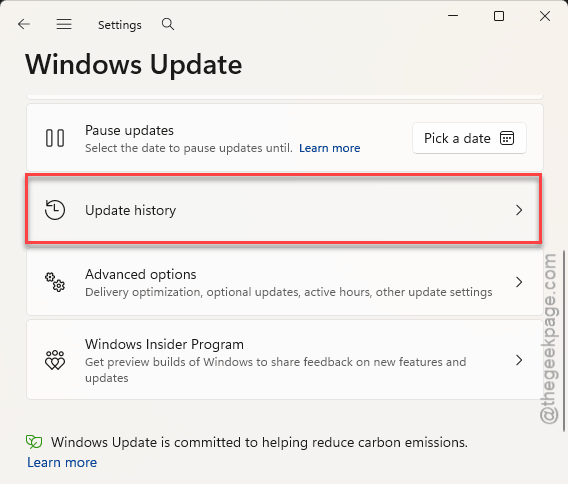
Task: Click the Settings title text
Action: coord(120,25)
